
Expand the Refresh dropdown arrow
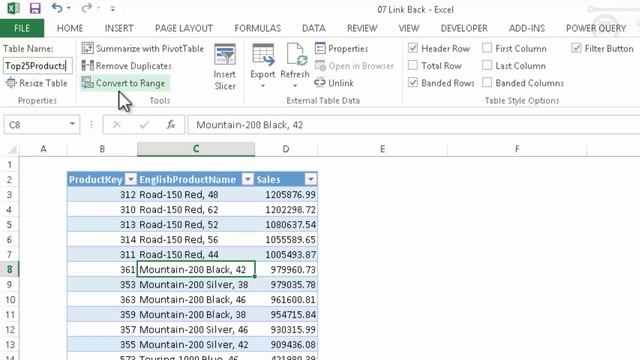pos(295,86)
